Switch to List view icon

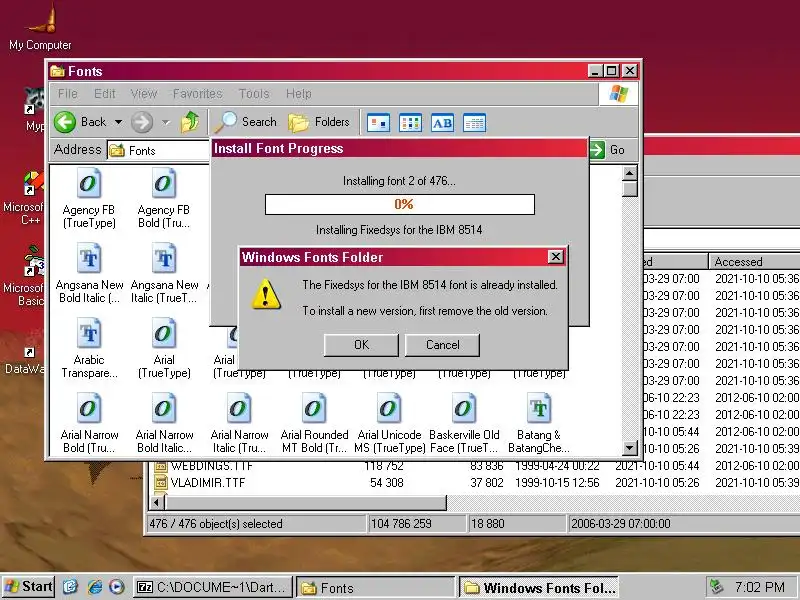[x=410, y=123]
